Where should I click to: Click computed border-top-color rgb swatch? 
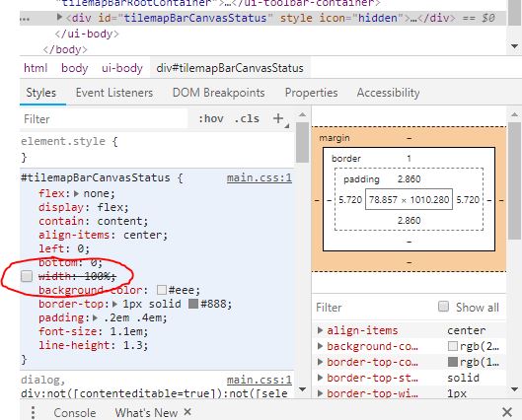pos(453,362)
